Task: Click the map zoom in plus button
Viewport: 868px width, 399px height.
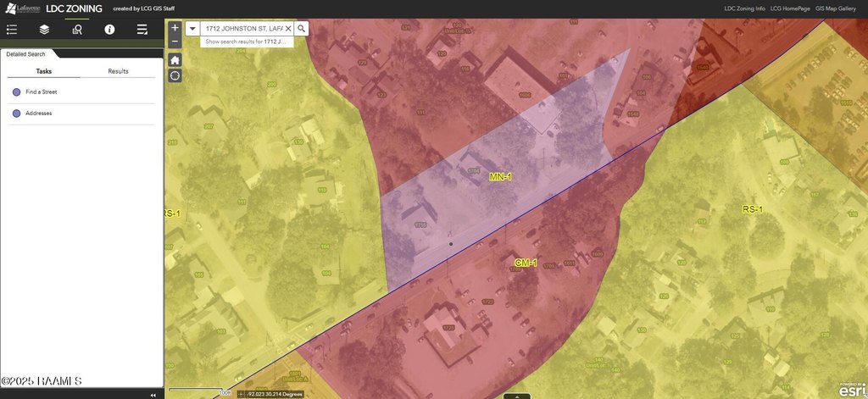Action: click(175, 27)
